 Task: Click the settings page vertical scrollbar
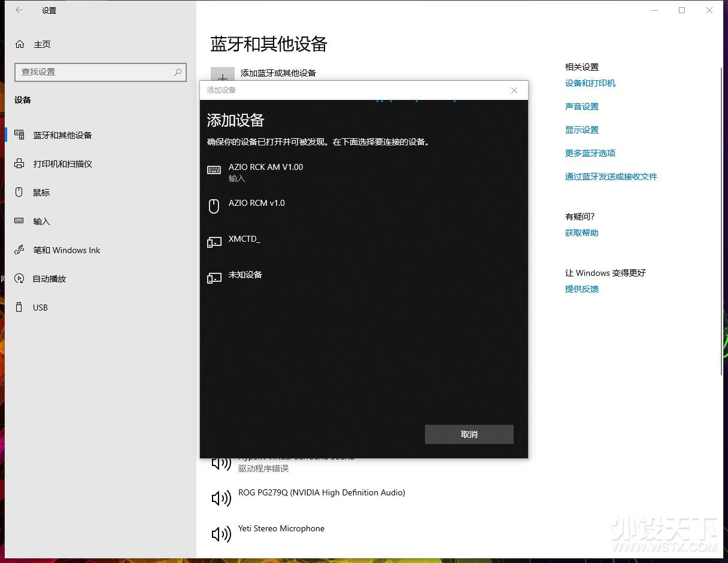click(x=722, y=221)
